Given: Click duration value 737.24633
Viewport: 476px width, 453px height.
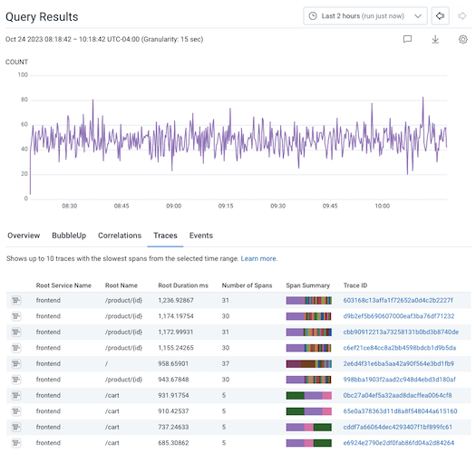Looking at the screenshot, I should pyautogui.click(x=173, y=427).
